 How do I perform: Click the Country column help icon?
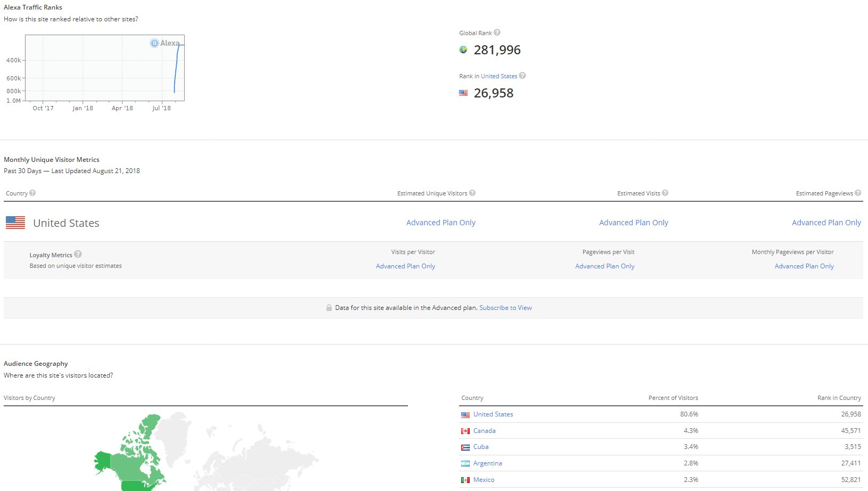[x=32, y=193]
